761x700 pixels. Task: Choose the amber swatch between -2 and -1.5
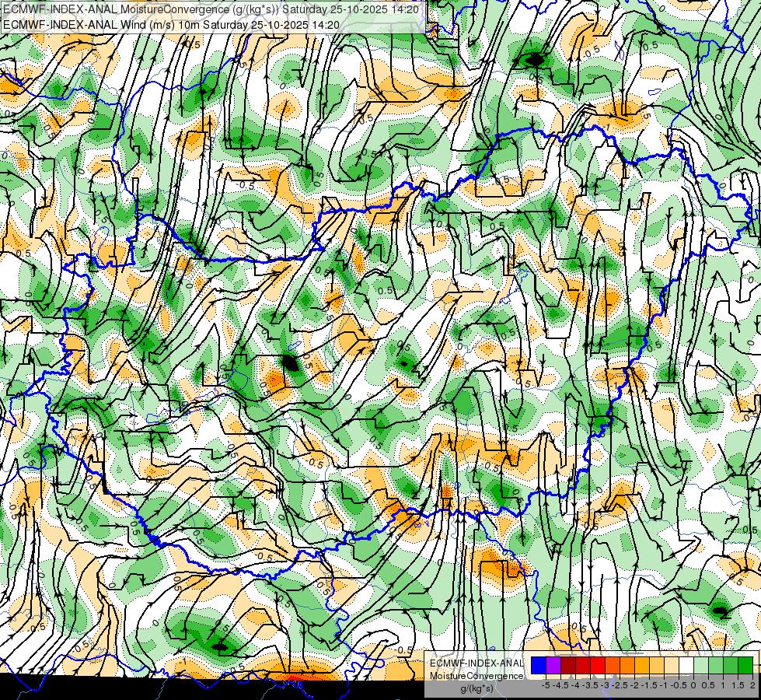642,665
